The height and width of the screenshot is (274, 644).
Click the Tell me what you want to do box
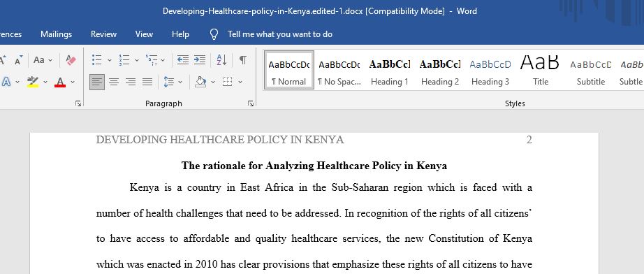pyautogui.click(x=280, y=34)
